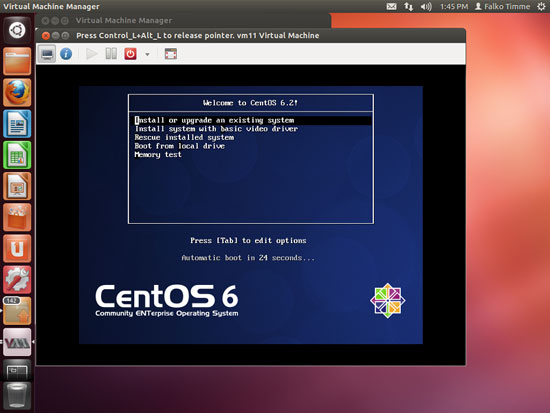Shut down the VM with red power button

point(130,54)
